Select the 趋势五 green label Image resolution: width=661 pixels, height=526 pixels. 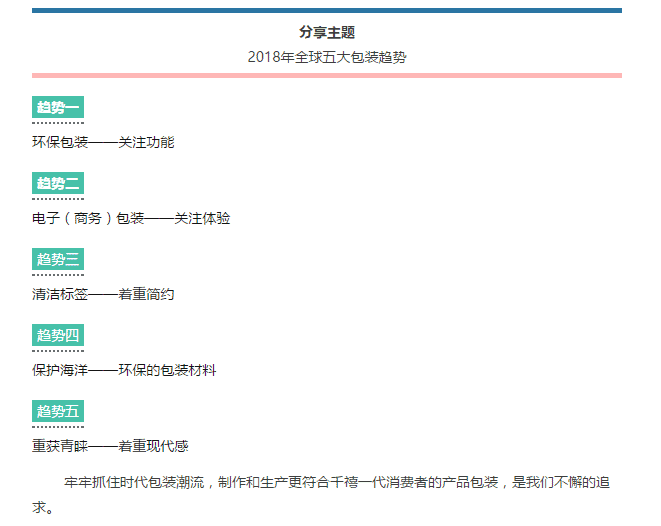(58, 411)
